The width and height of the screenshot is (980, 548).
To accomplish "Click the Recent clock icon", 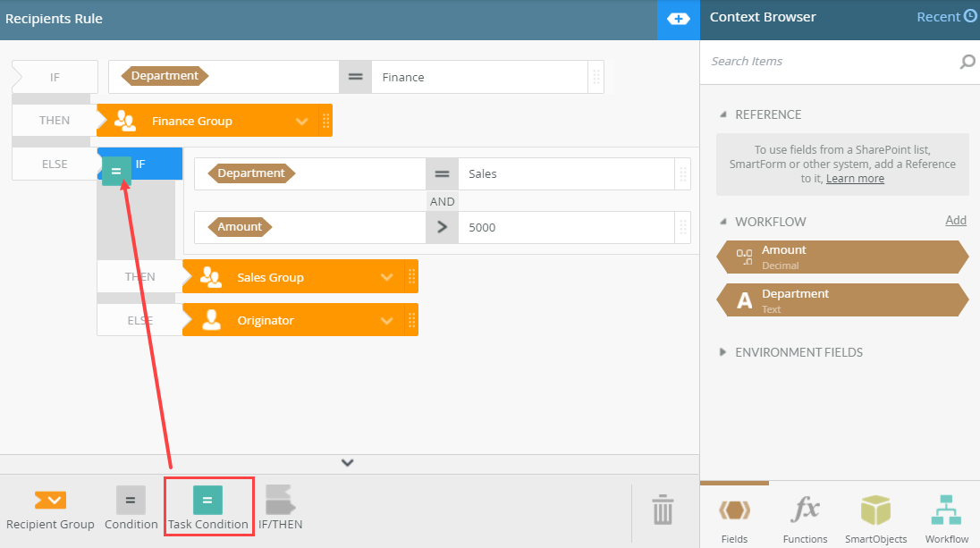I will coord(969,17).
